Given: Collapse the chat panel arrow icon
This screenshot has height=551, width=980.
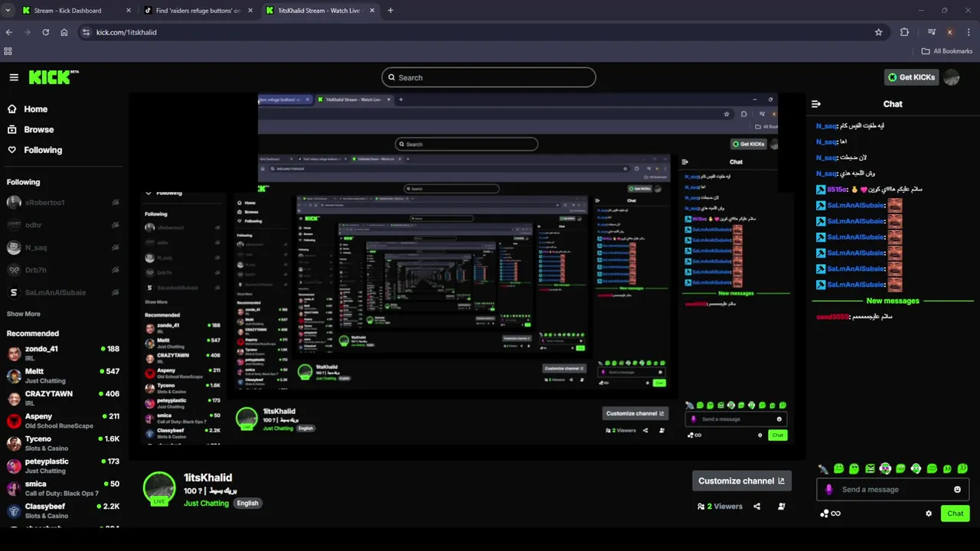Looking at the screenshot, I should (x=816, y=104).
